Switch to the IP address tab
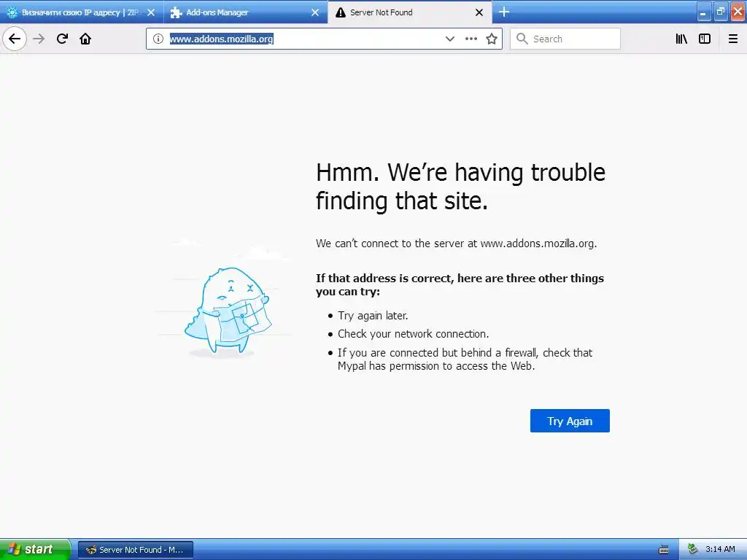Screen dimensions: 747x560 81,12
